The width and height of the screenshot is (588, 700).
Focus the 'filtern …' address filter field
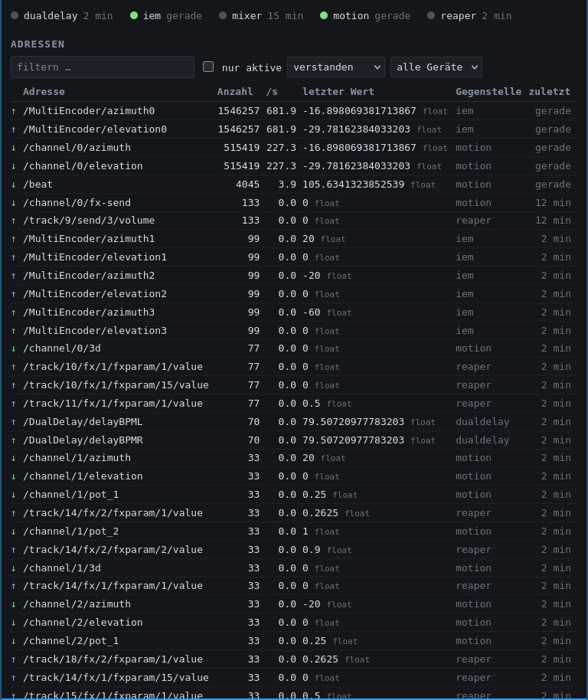102,67
